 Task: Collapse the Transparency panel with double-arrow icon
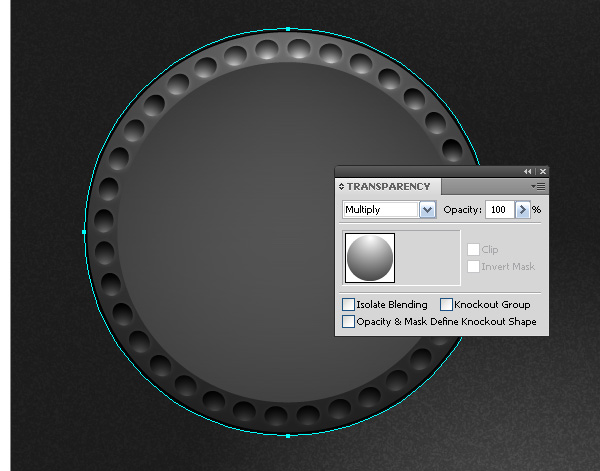tap(528, 172)
